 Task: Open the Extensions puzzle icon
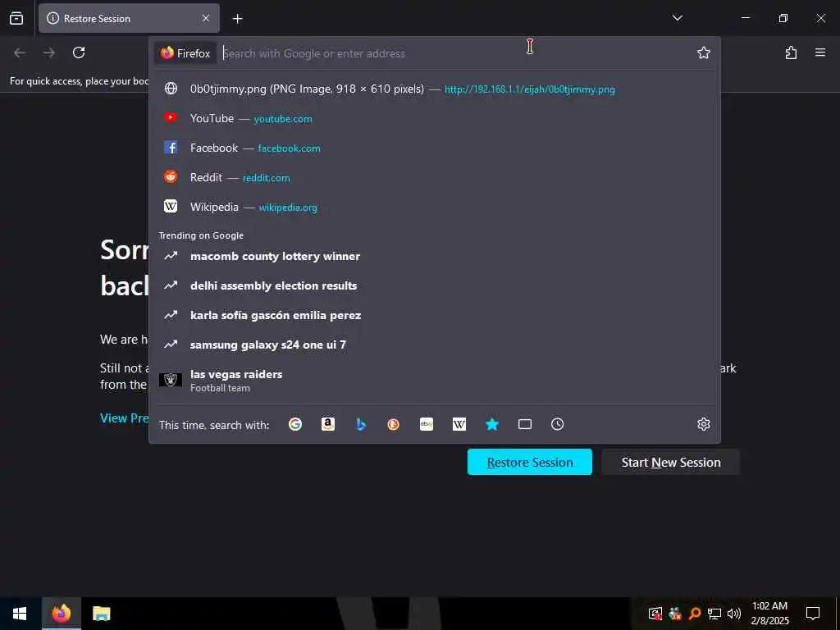pyautogui.click(x=791, y=52)
